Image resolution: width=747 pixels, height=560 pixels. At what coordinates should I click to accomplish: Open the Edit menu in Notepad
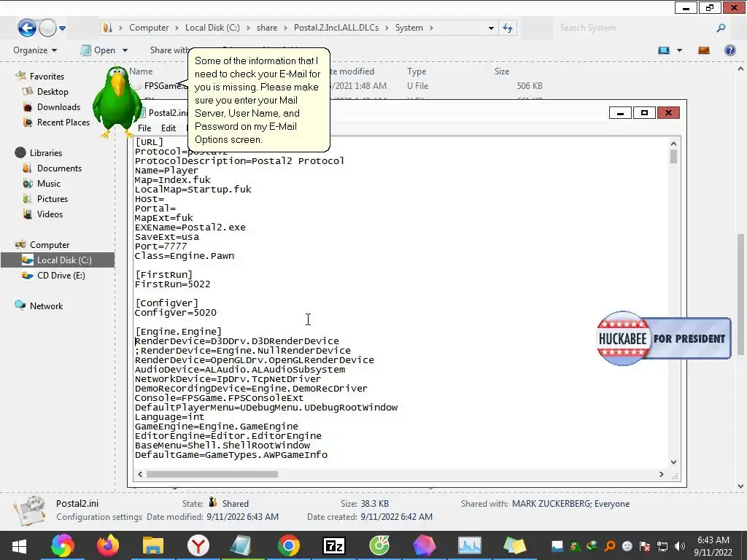[169, 128]
